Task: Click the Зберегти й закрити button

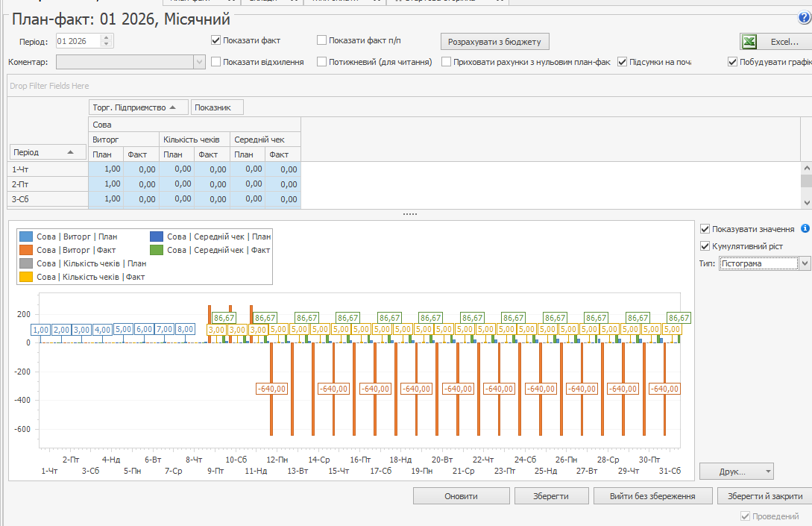Action: coord(764,496)
